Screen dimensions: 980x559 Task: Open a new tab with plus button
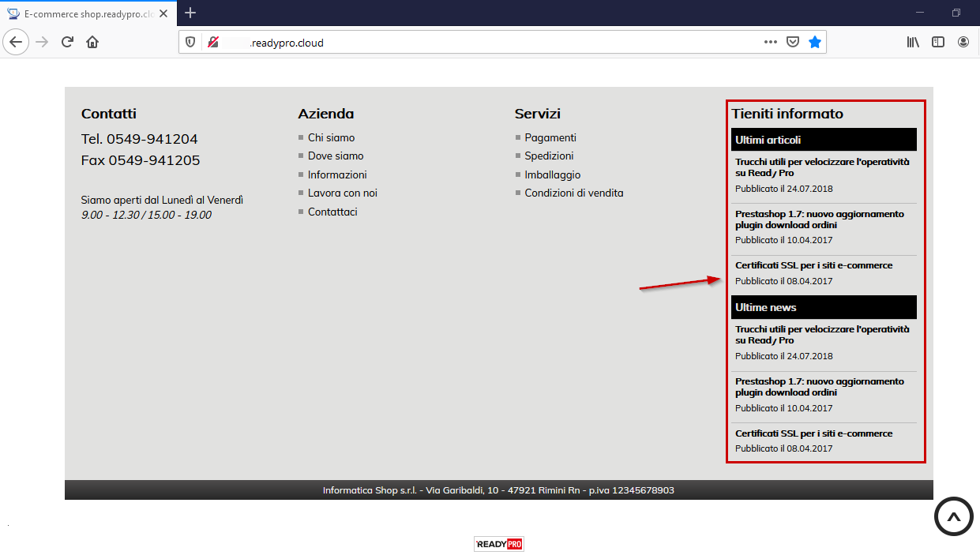click(190, 13)
